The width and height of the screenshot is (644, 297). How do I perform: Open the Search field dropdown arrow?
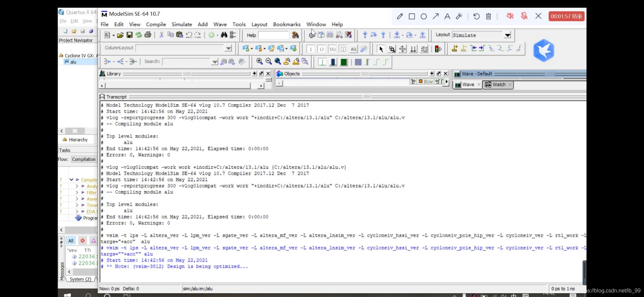click(x=214, y=62)
